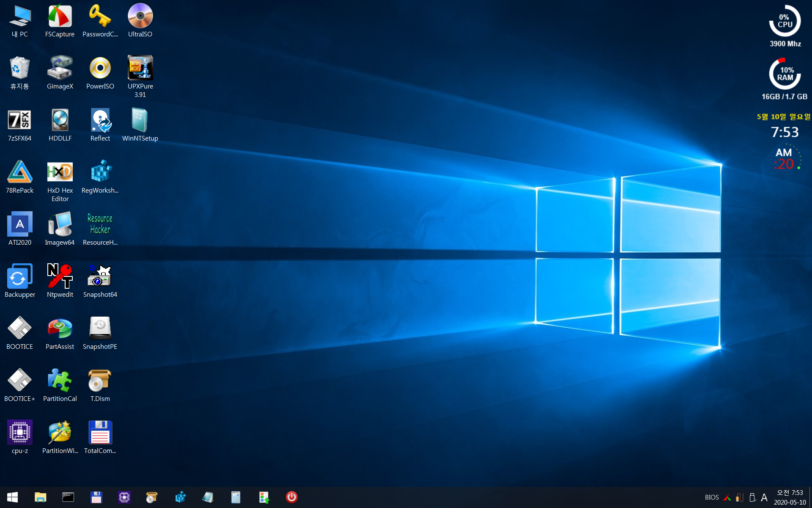812x508 pixels.
Task: Launch UltraISO disc icon
Action: (x=140, y=21)
